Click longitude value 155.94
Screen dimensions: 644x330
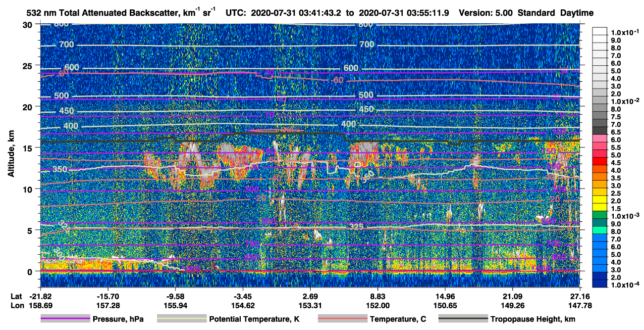click(x=175, y=306)
